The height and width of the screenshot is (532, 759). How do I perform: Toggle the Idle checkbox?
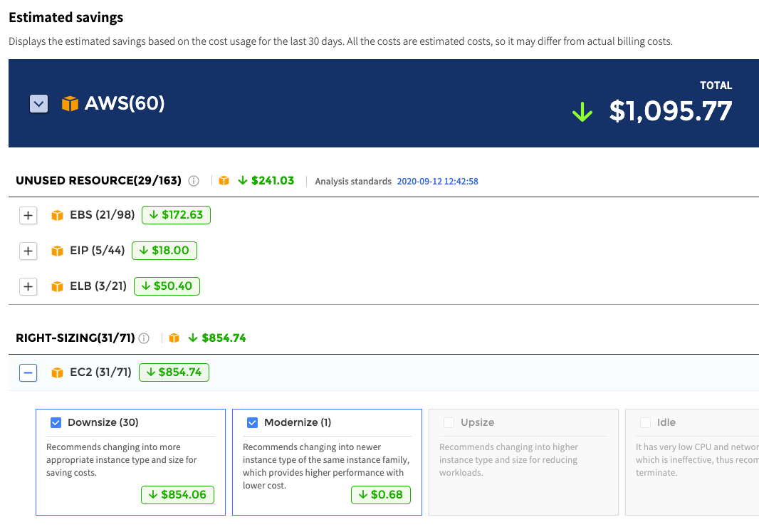click(x=645, y=423)
